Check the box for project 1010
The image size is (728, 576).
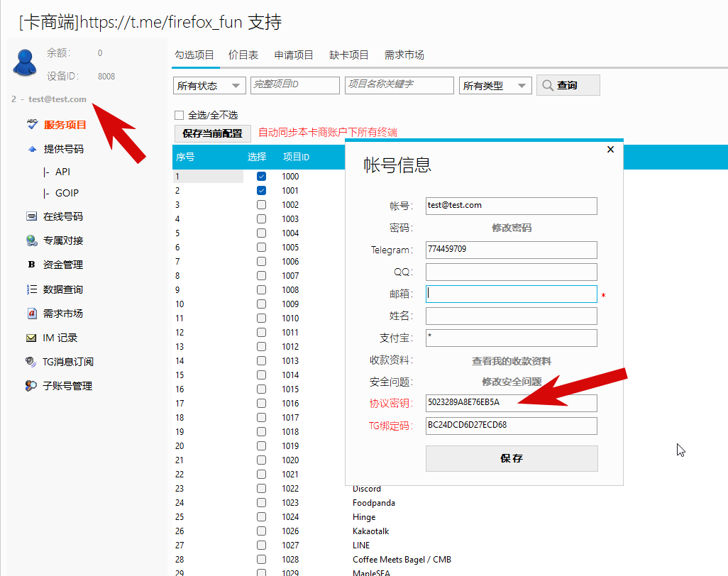click(261, 319)
